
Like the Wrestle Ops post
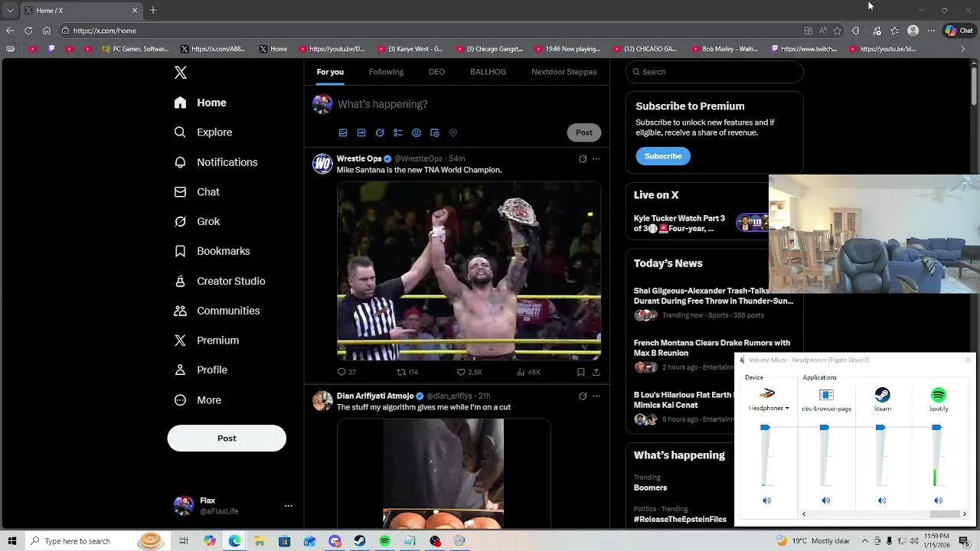[469, 372]
